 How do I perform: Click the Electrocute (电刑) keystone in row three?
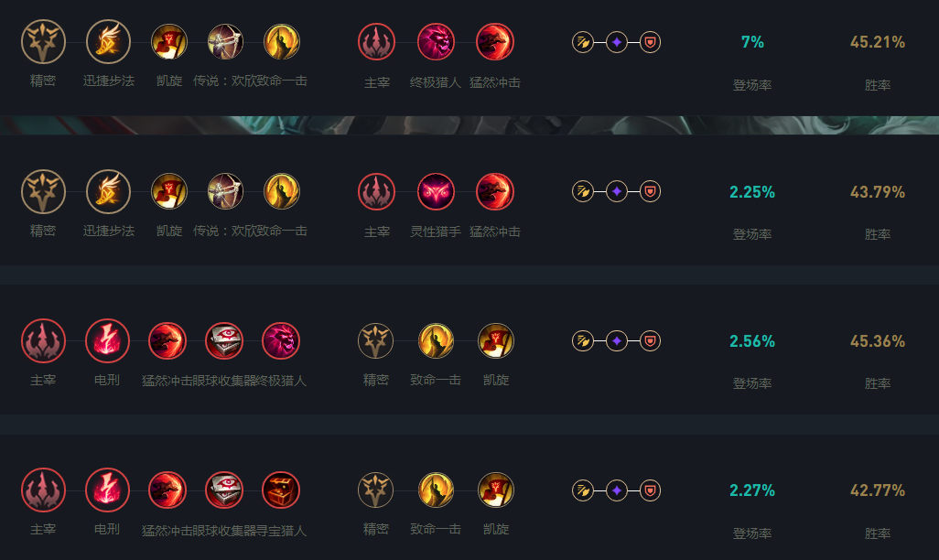click(x=107, y=339)
